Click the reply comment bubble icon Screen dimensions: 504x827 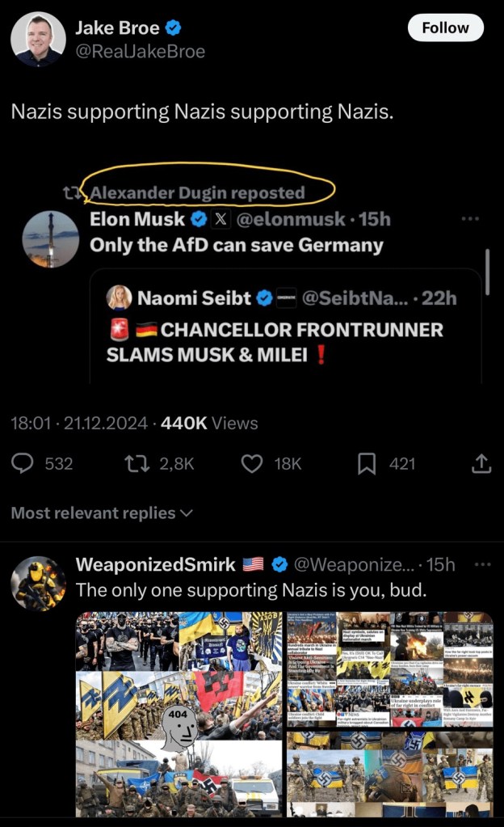pyautogui.click(x=24, y=463)
